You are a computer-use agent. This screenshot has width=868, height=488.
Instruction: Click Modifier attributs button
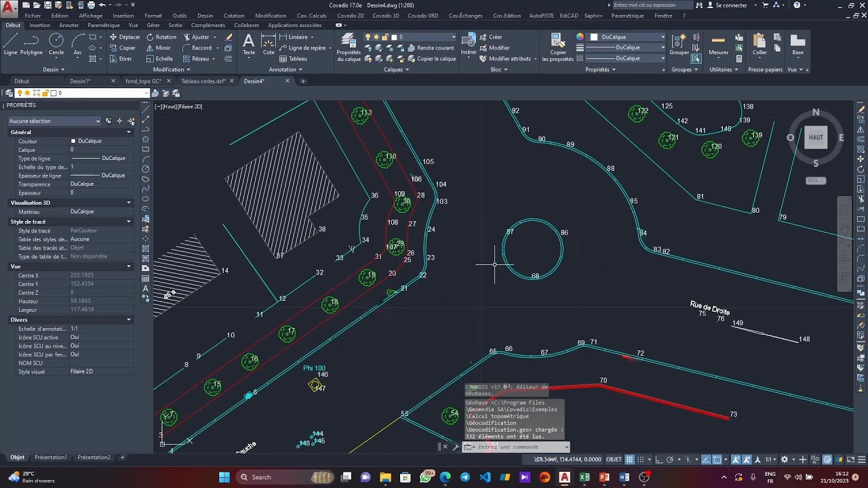505,59
